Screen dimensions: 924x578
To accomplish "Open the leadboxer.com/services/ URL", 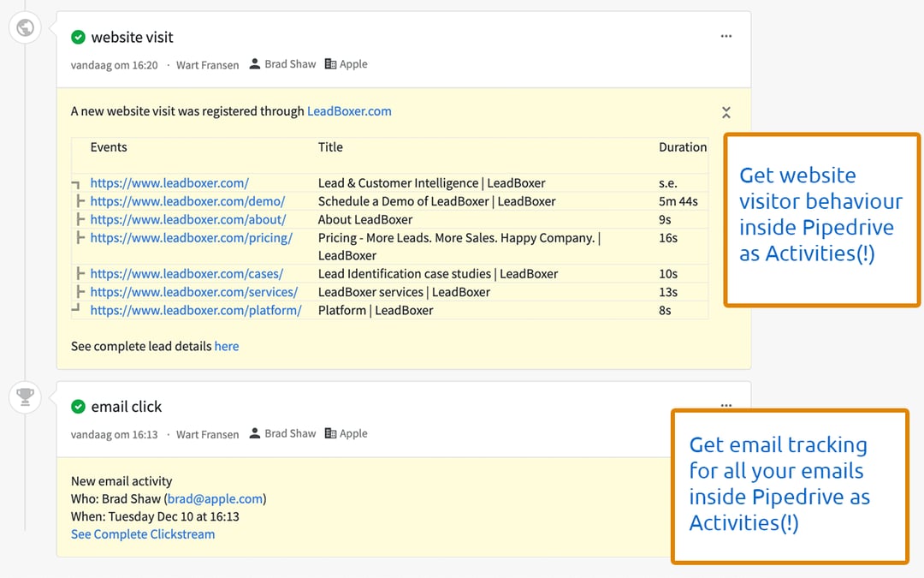I will coord(194,292).
